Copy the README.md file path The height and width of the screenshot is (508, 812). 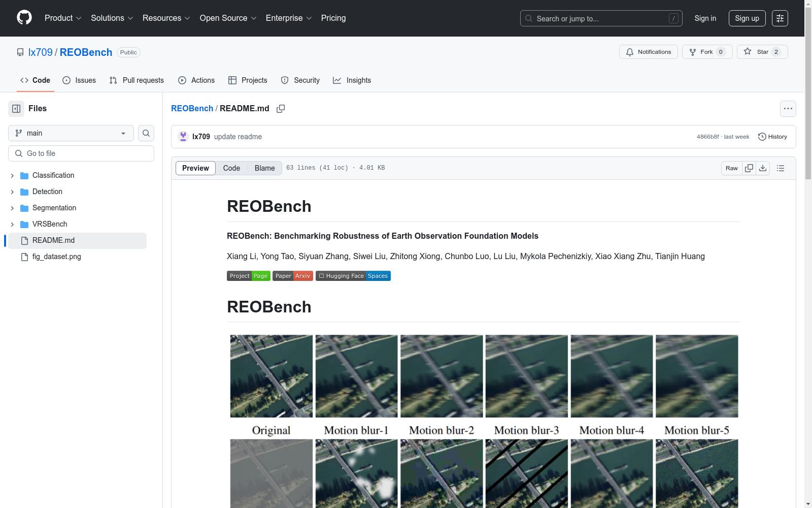[281, 109]
